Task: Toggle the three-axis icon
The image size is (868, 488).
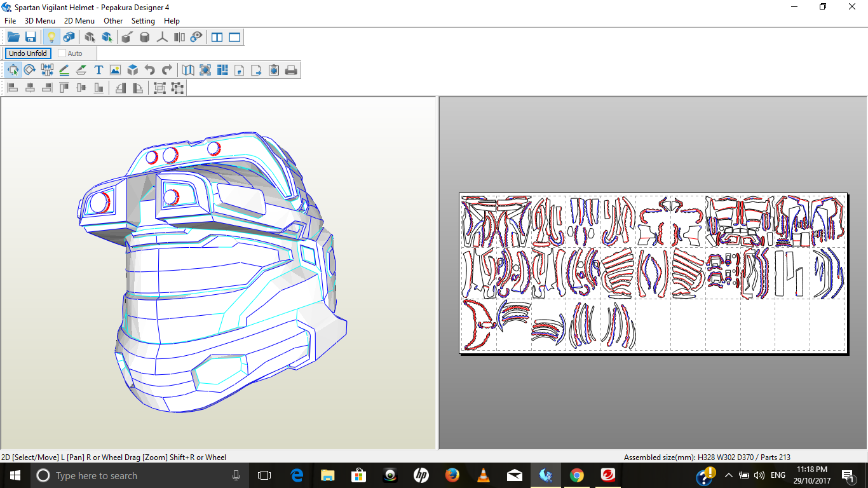Action: click(162, 37)
